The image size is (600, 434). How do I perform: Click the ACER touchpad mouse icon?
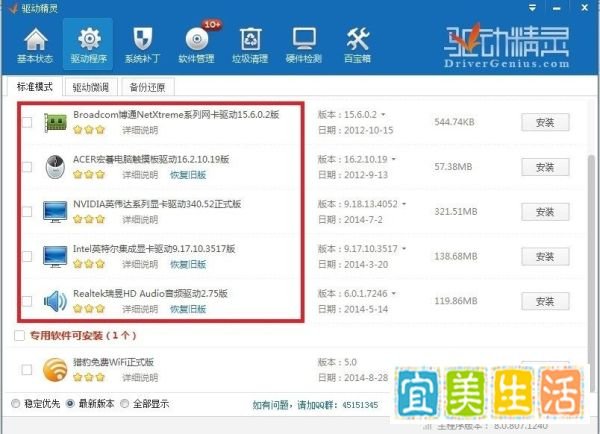click(x=55, y=167)
